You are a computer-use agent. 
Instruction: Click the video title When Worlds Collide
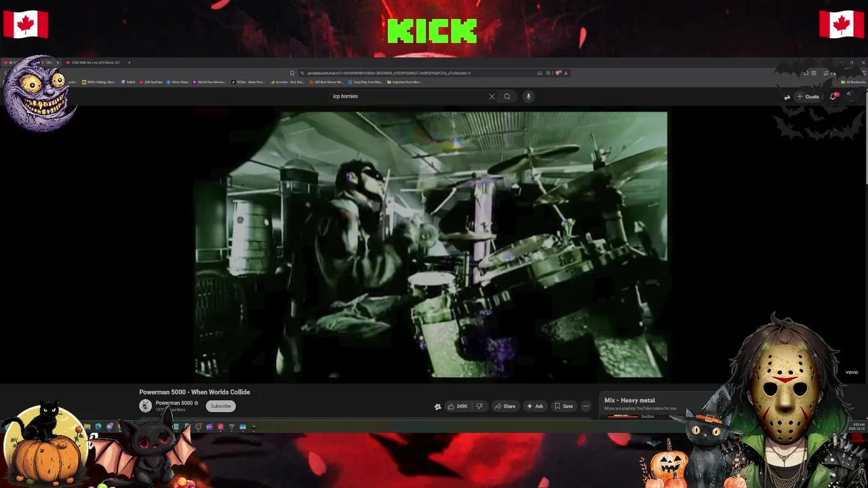[x=195, y=392]
